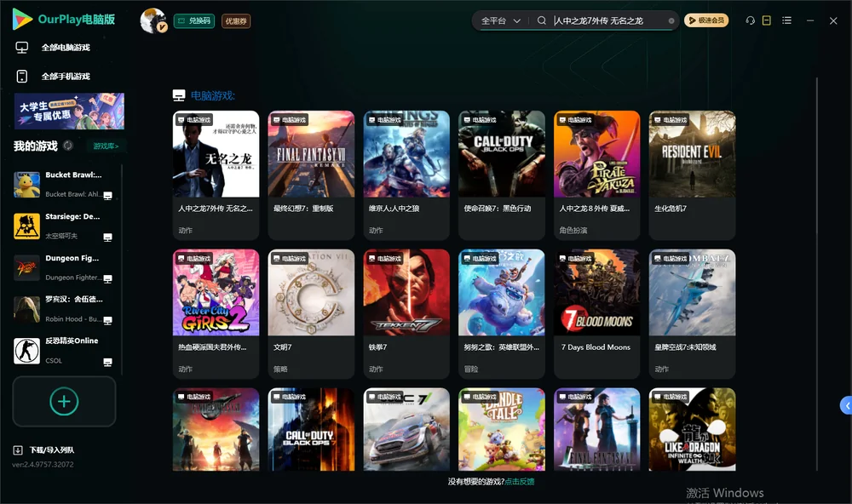Click the 反恐精英Online game icon
This screenshot has height=504, width=852.
point(26,351)
